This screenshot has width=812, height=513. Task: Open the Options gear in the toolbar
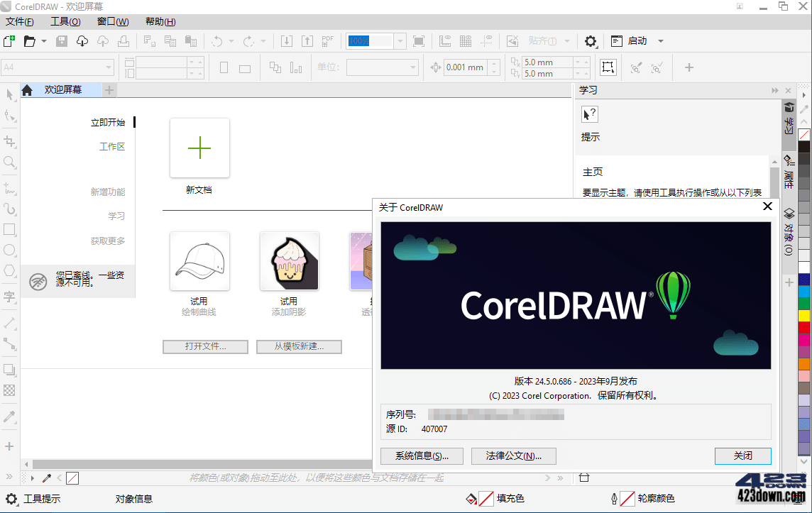(591, 40)
